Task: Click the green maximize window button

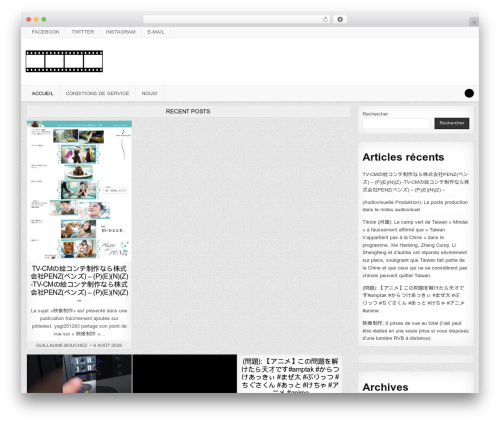Action: 44,19
